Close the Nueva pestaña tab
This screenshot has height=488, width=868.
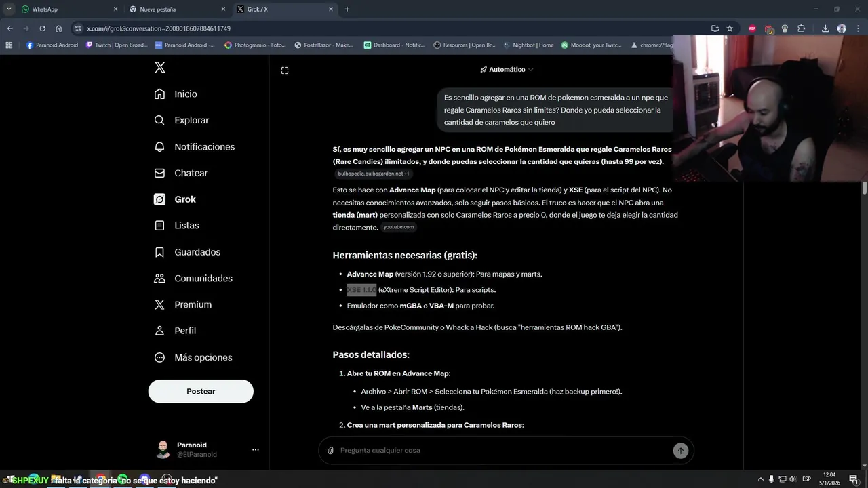pos(223,9)
